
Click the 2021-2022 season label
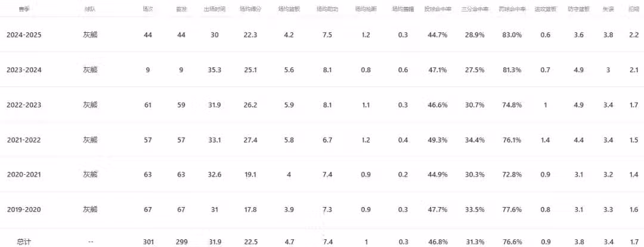click(24, 140)
